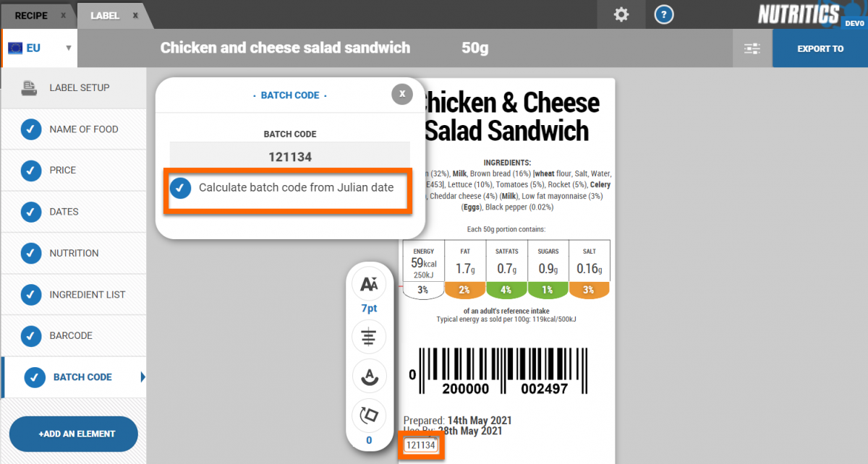
Task: Click the text alignment icon
Action: 369,337
